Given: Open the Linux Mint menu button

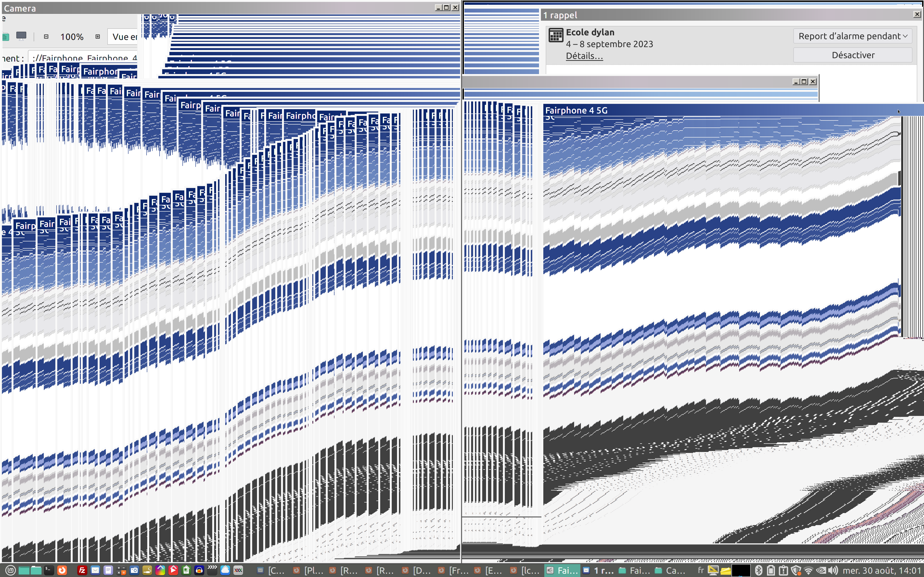Looking at the screenshot, I should coord(10,570).
